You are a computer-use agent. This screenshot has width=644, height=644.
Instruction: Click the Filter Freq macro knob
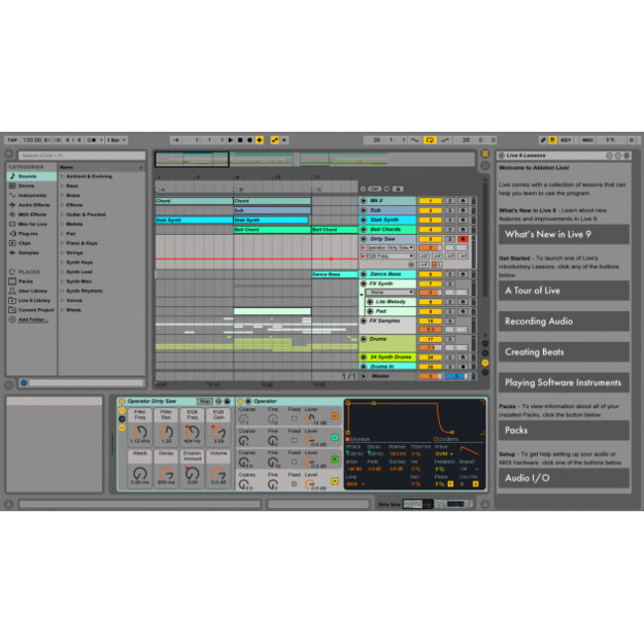pyautogui.click(x=140, y=432)
